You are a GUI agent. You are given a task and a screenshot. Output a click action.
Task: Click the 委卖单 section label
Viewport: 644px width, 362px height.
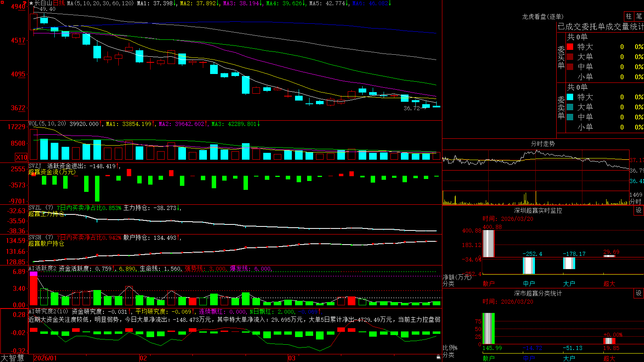pos(561,107)
